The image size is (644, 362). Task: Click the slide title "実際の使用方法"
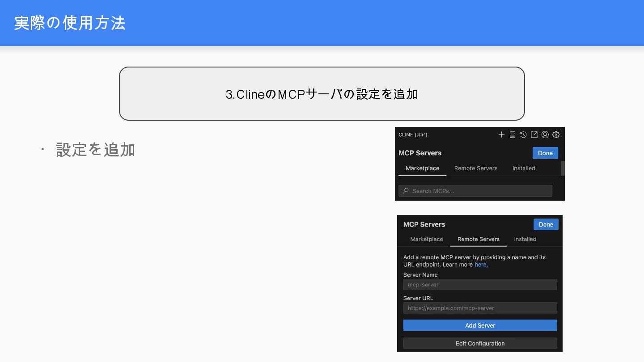(x=70, y=23)
